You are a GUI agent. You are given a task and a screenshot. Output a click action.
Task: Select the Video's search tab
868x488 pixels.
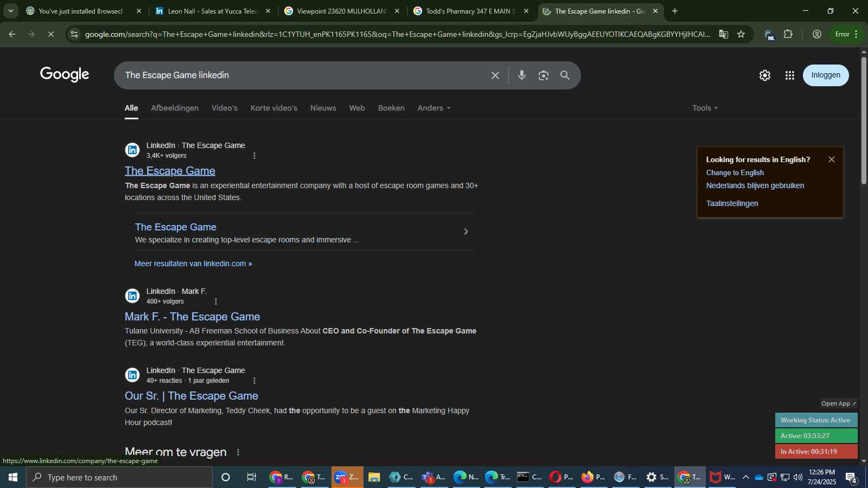[225, 108]
